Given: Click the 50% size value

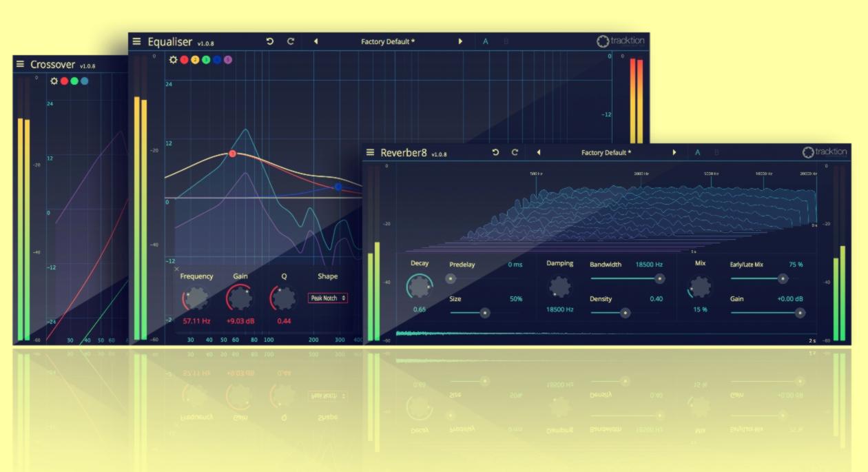Looking at the screenshot, I should (516, 299).
